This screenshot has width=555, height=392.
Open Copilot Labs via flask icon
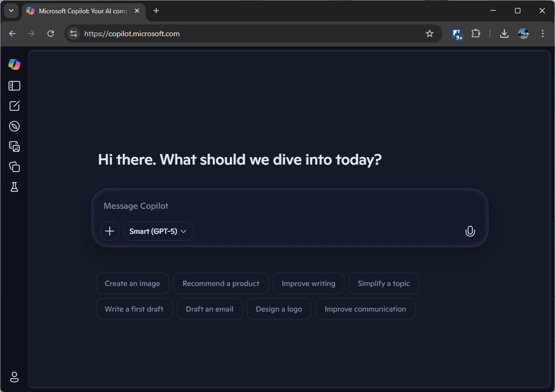[x=14, y=187]
